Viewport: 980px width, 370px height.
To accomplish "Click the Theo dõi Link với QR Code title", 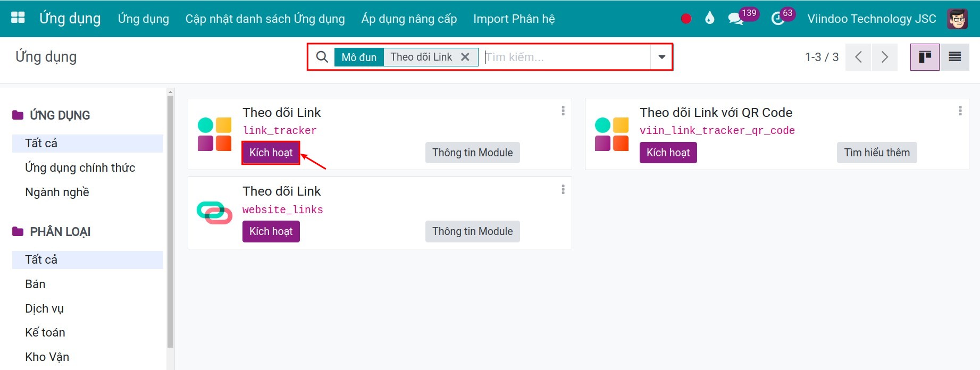I will tap(716, 113).
